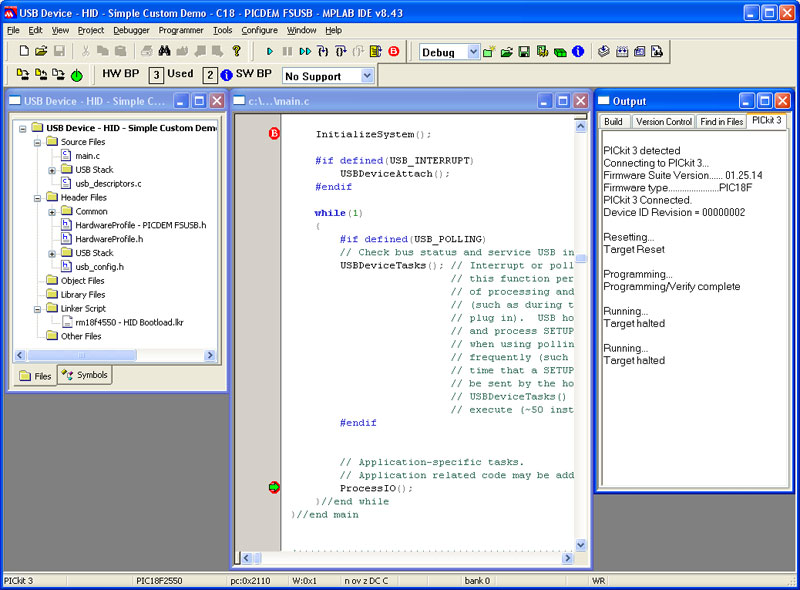The image size is (800, 590).
Task: Collapse the Header Files folder
Action: [x=37, y=198]
